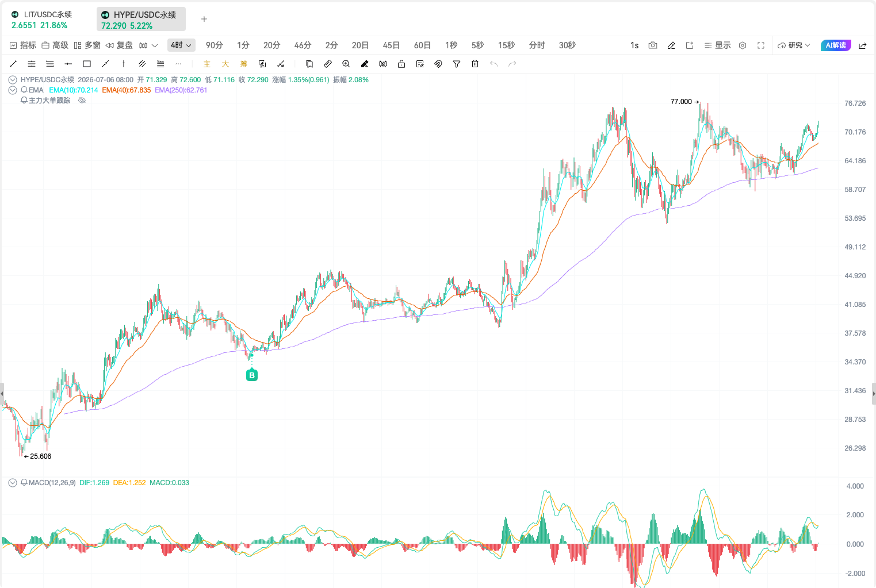Click the AI解读 button

coord(836,45)
